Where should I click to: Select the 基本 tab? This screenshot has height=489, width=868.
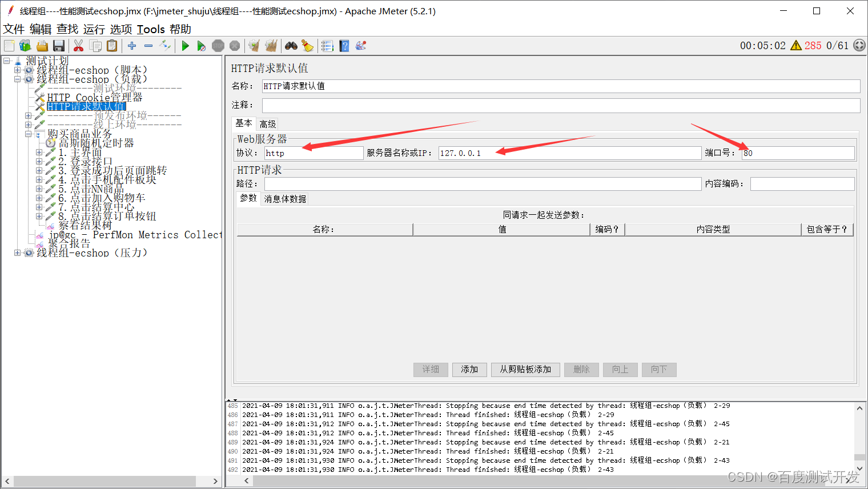point(244,123)
